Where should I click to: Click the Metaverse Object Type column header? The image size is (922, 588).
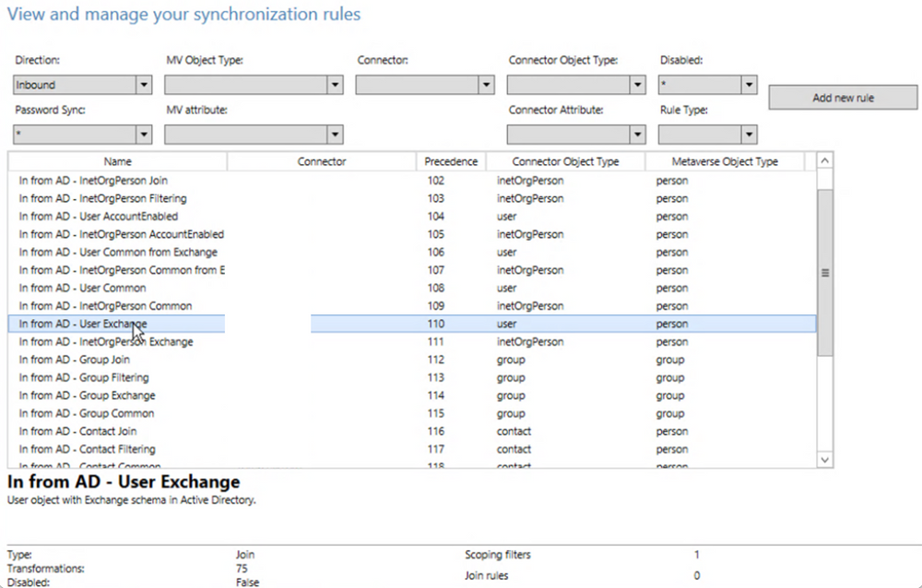coord(724,161)
